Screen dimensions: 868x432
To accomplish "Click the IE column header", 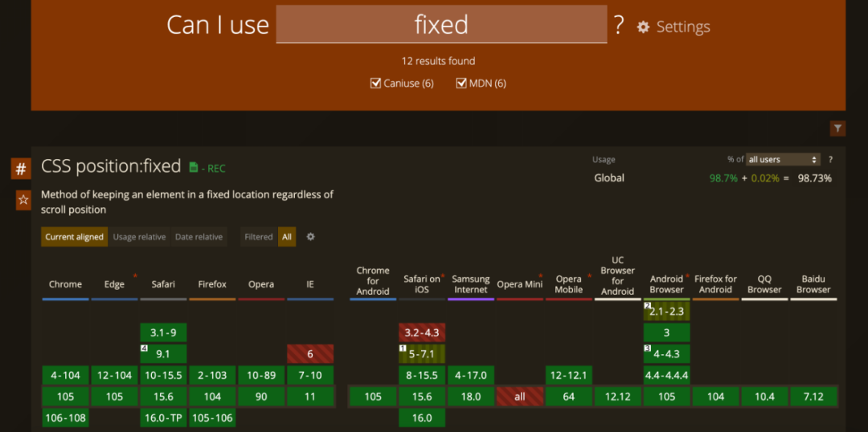I will coord(310,284).
